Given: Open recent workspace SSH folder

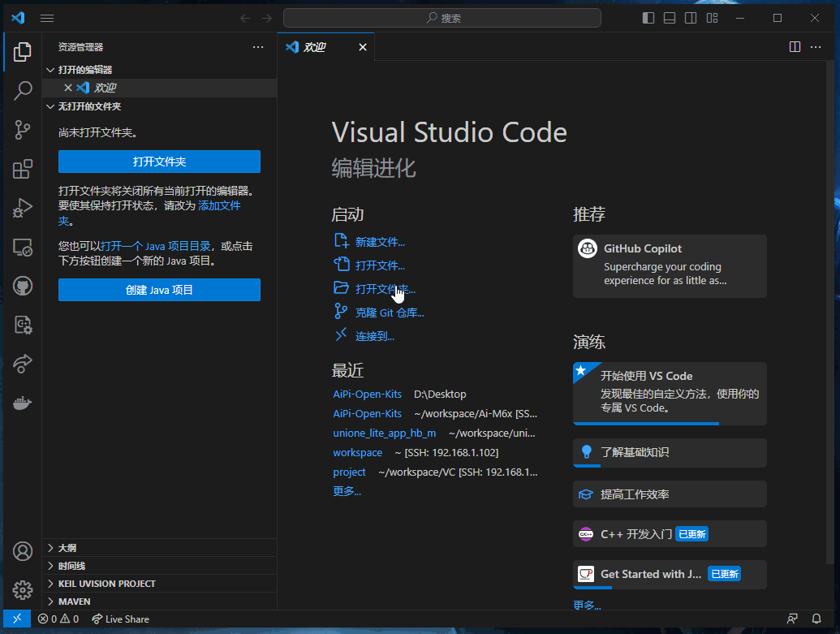Looking at the screenshot, I should tap(357, 453).
